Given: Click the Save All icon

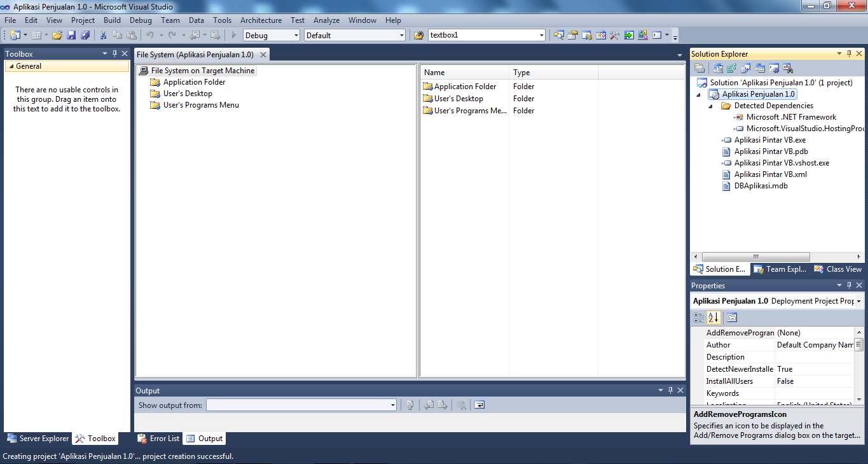Looking at the screenshot, I should (x=85, y=36).
